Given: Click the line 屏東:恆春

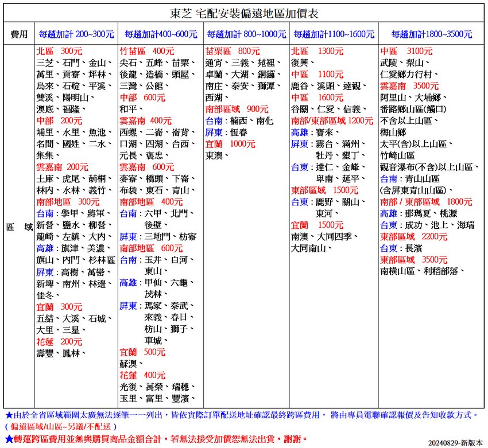Looking at the screenshot, I should pyautogui.click(x=226, y=133).
